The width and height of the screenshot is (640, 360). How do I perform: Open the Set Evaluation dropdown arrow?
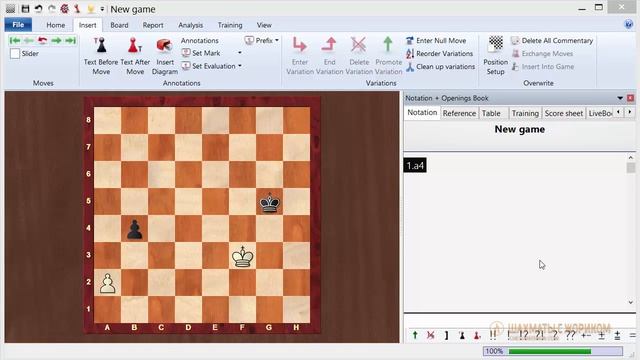click(240, 66)
